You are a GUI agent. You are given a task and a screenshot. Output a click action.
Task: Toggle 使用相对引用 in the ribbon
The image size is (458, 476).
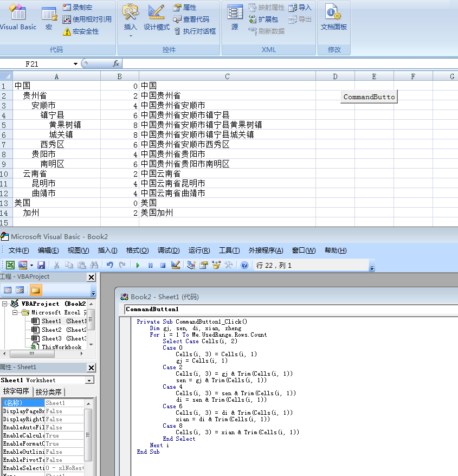point(87,20)
